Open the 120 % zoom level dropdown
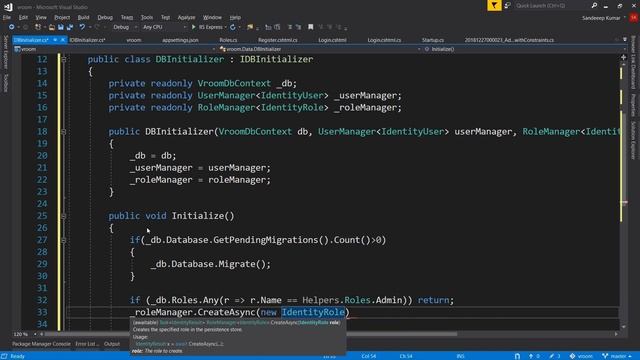Viewport: 640px width, 360px height. 24,334
